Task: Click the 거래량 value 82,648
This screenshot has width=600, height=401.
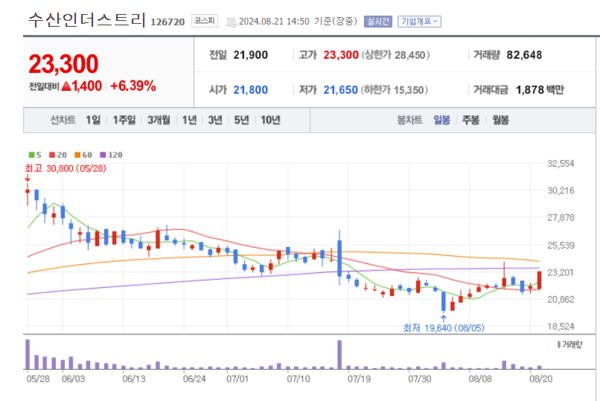Action: pos(524,55)
